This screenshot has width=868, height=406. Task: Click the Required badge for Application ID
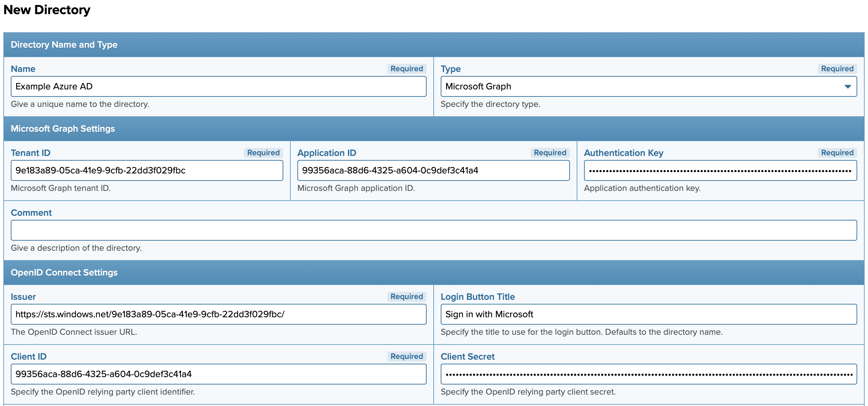pyautogui.click(x=550, y=153)
